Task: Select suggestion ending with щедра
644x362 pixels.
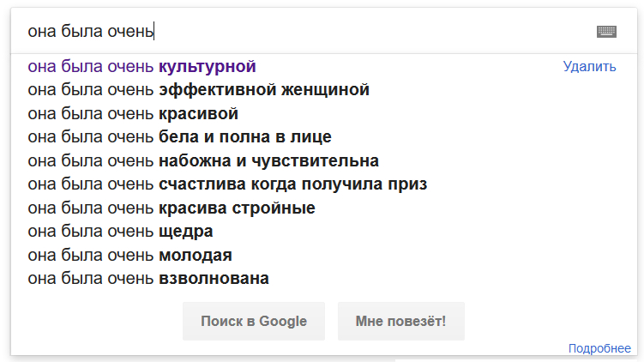Action: point(120,232)
